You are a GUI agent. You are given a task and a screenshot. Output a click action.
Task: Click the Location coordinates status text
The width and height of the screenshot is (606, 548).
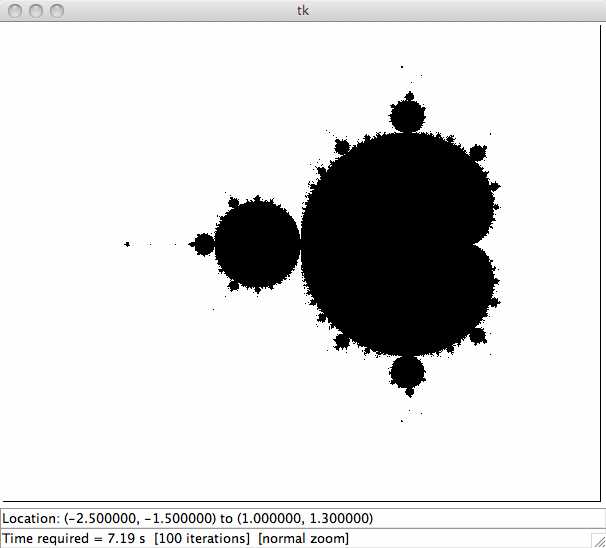coord(188,518)
